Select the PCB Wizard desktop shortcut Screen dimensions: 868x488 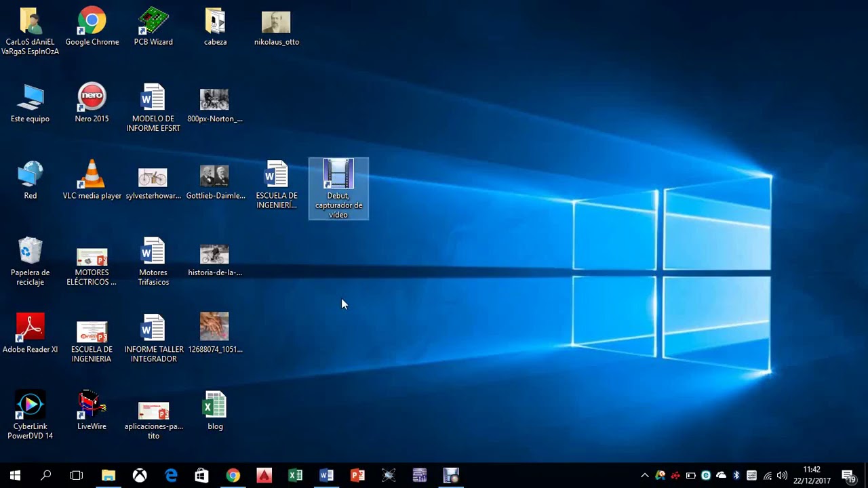pyautogui.click(x=153, y=27)
